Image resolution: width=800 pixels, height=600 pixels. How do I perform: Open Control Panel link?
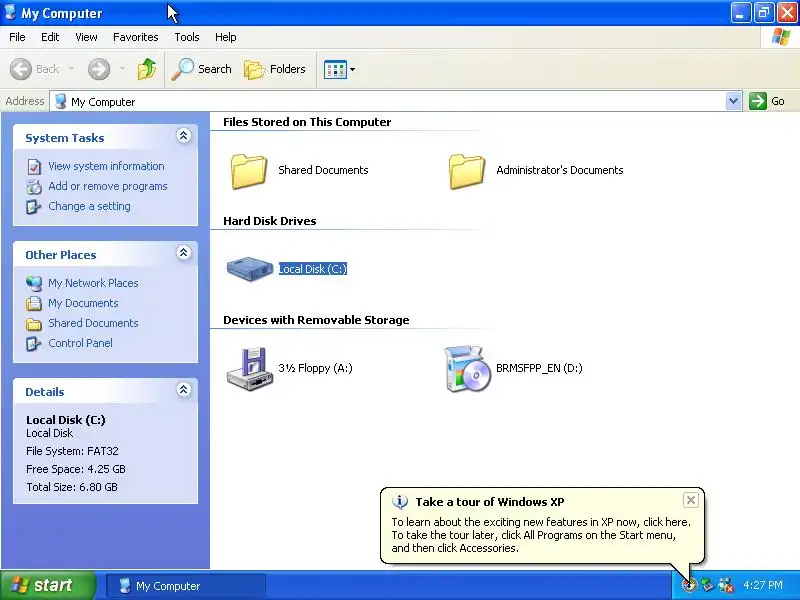pyautogui.click(x=81, y=343)
